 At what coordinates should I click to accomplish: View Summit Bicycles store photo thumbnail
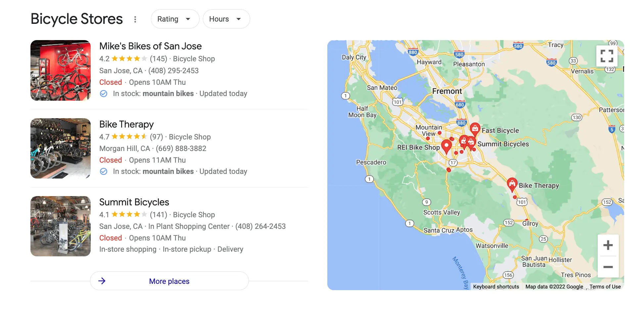(x=61, y=226)
